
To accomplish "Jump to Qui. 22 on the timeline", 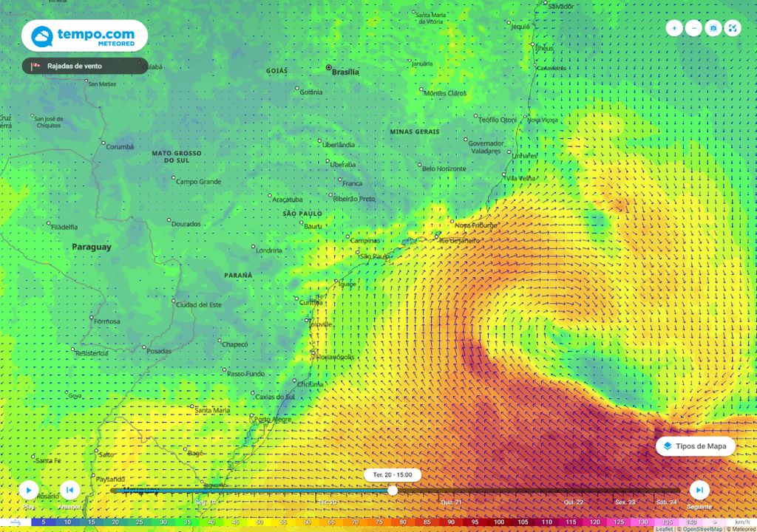I will pos(574,502).
